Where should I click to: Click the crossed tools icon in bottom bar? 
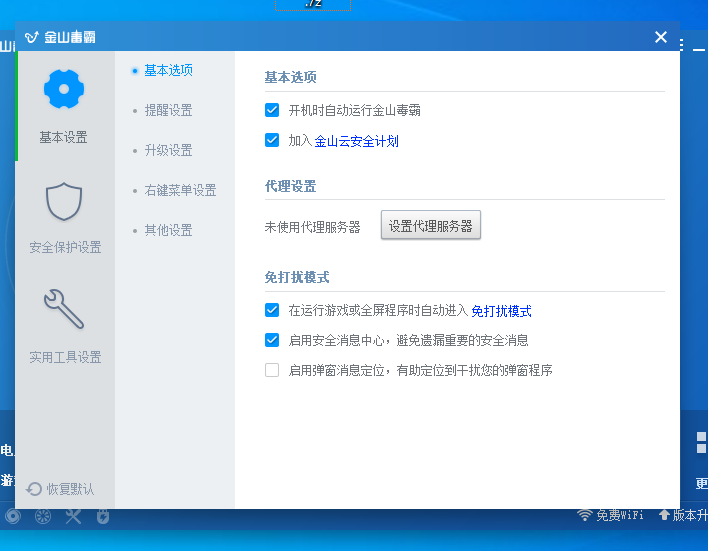click(73, 516)
